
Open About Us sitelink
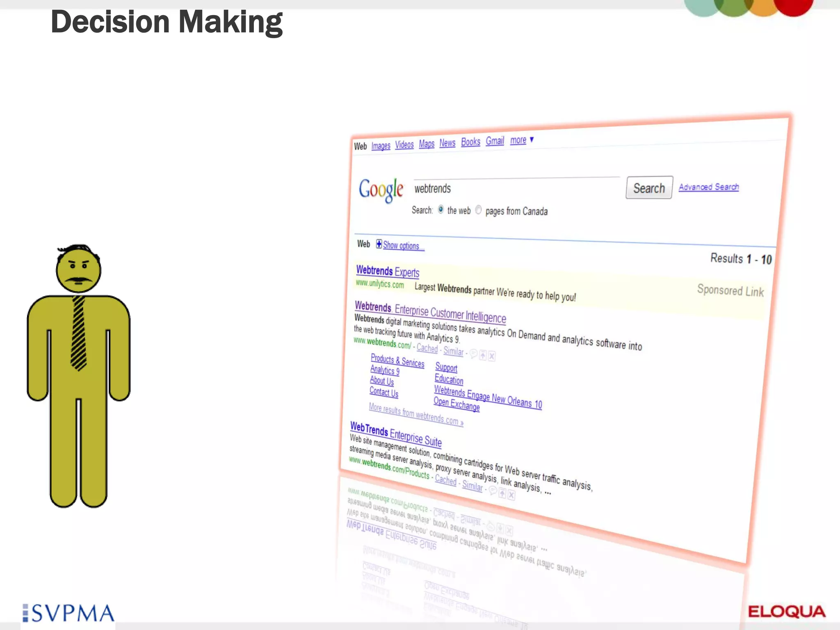click(382, 381)
